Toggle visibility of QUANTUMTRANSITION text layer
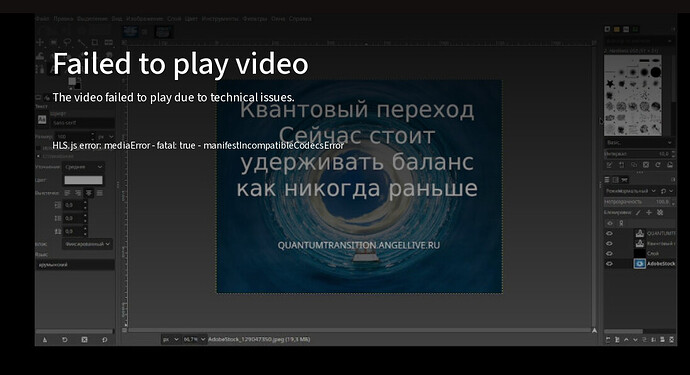This screenshot has height=375, width=690. (609, 233)
